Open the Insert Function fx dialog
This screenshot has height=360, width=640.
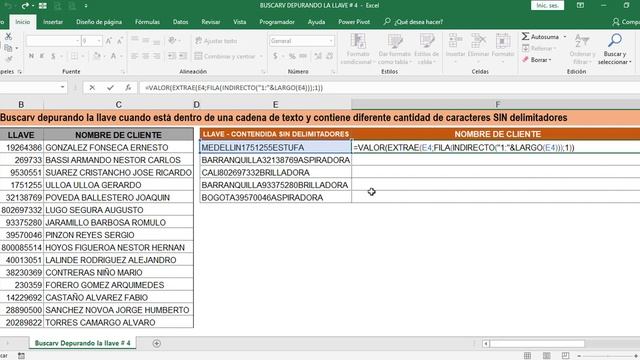(128, 88)
